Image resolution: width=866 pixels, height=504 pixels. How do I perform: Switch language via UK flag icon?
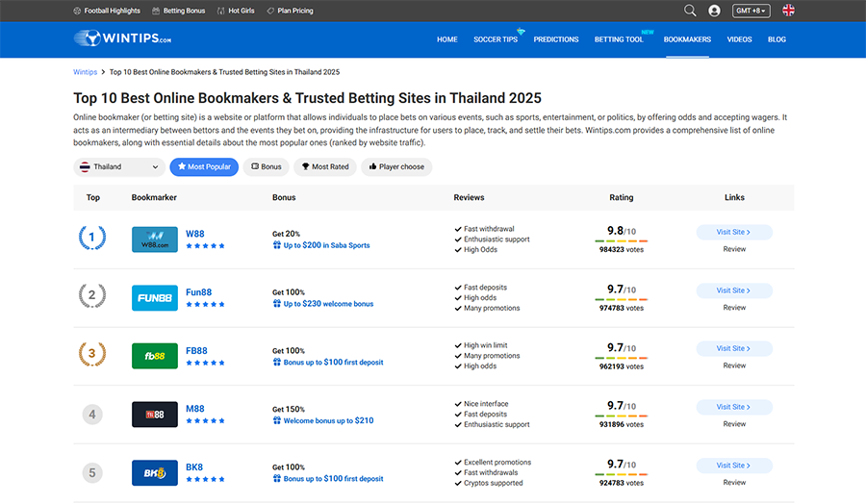(x=789, y=11)
